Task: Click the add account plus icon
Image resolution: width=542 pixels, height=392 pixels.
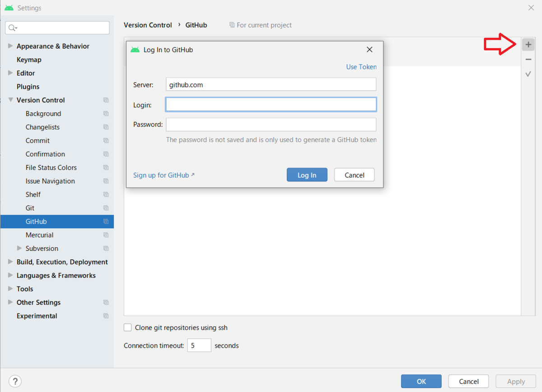Action: (528, 45)
